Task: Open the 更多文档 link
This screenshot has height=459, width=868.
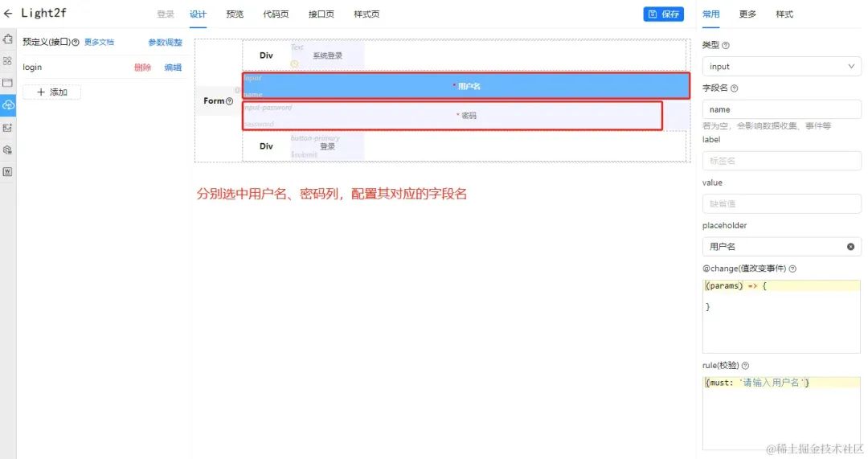Action: point(99,42)
